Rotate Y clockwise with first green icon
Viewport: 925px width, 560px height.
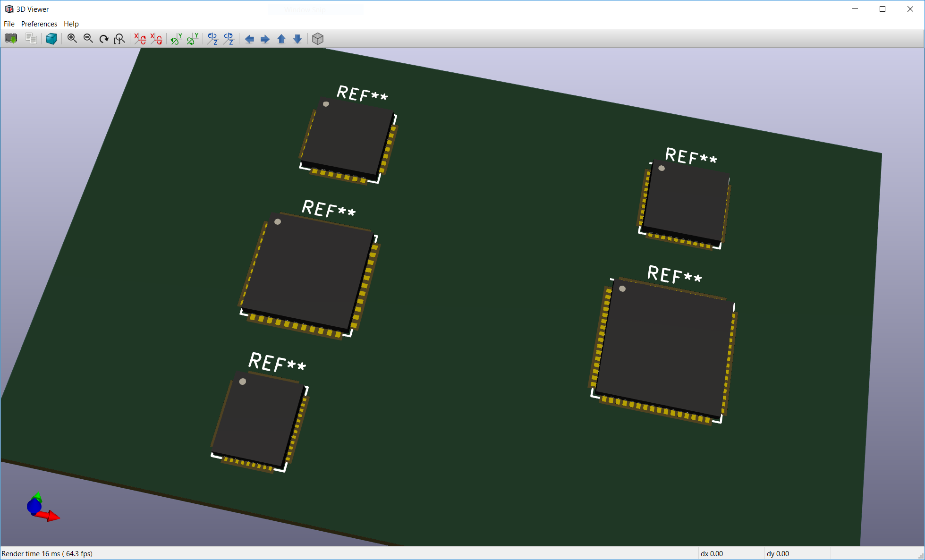(177, 39)
